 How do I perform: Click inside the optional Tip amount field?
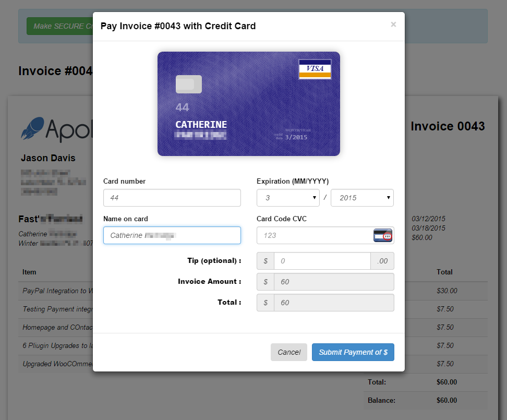click(x=322, y=261)
